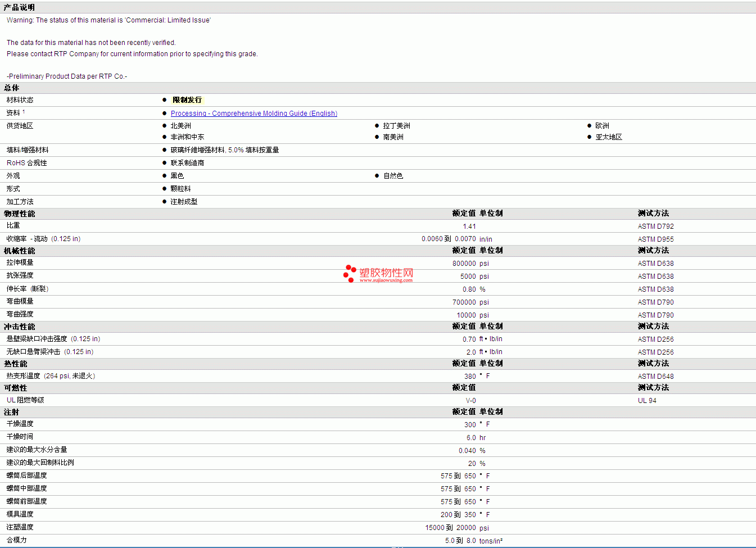The width and height of the screenshot is (756, 548).
Task: Click the 自然色 appearance option
Action: (393, 176)
